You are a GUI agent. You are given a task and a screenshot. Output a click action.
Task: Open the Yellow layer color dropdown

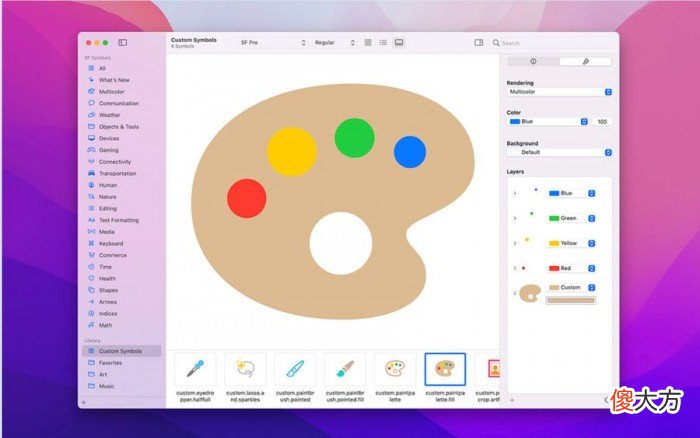point(571,243)
